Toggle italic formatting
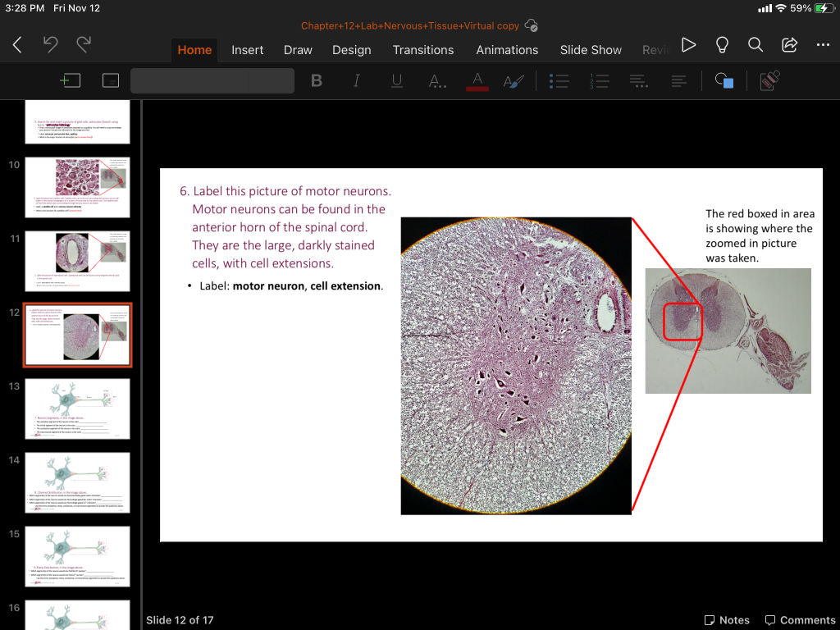 point(357,80)
